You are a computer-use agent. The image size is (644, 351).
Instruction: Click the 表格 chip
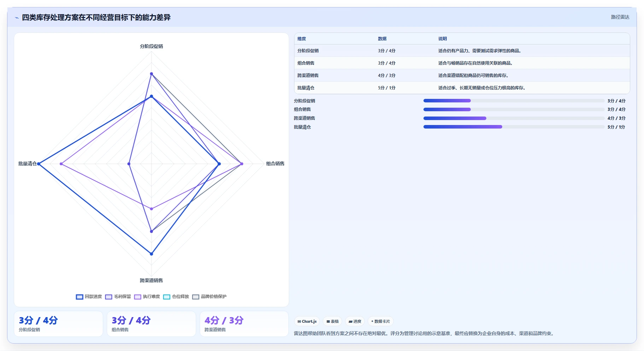point(332,321)
